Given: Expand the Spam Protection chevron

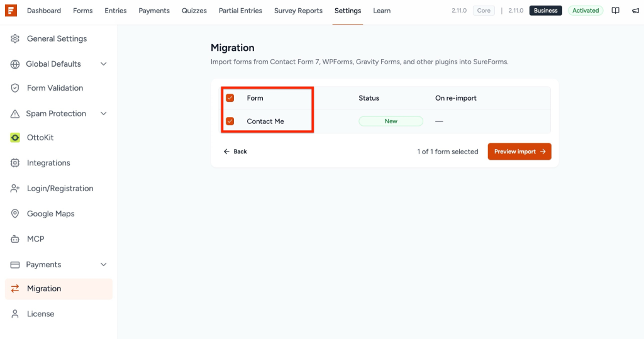Looking at the screenshot, I should pos(104,113).
